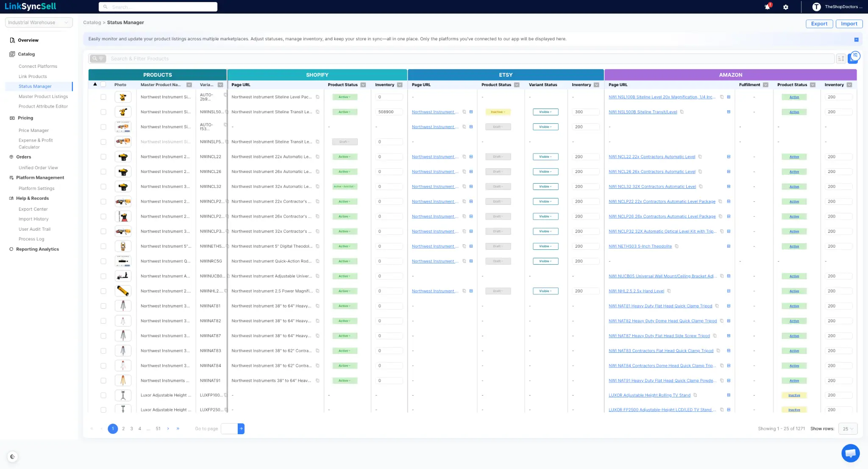The image size is (868, 469).
Task: Click product photo thumbnail for NWINHL2 hand level
Action: coord(123,291)
